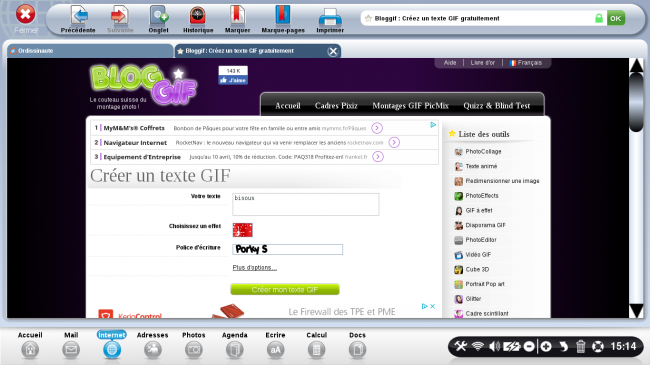The height and width of the screenshot is (365, 650).
Task: Open Quizz & Blind Test menu
Action: coord(497,106)
